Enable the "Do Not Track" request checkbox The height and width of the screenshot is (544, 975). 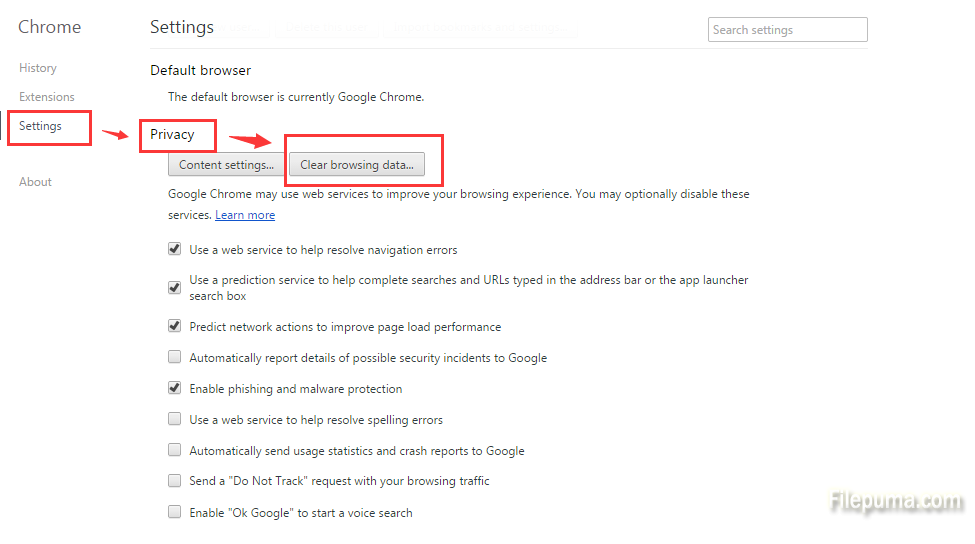click(x=175, y=481)
